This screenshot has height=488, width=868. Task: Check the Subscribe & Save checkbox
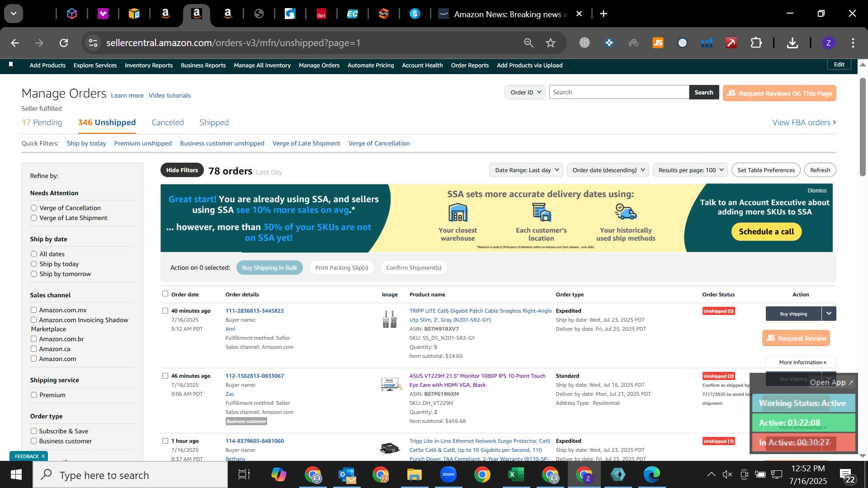33,431
